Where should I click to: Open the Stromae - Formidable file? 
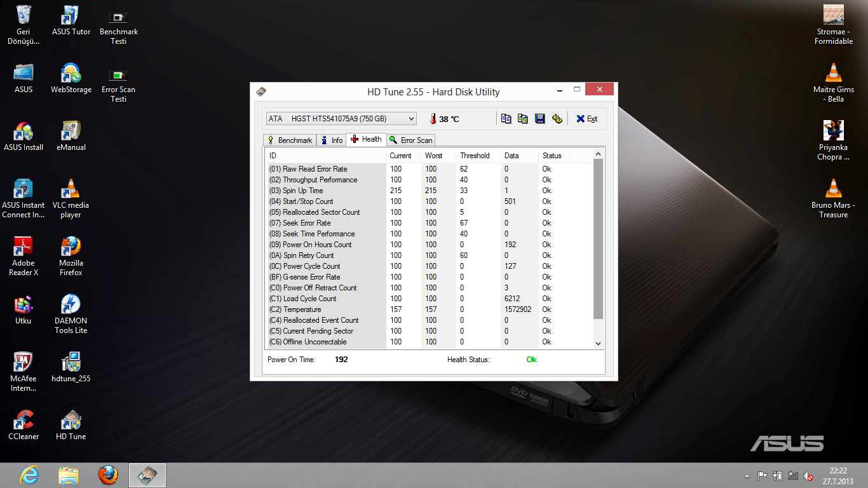click(834, 25)
